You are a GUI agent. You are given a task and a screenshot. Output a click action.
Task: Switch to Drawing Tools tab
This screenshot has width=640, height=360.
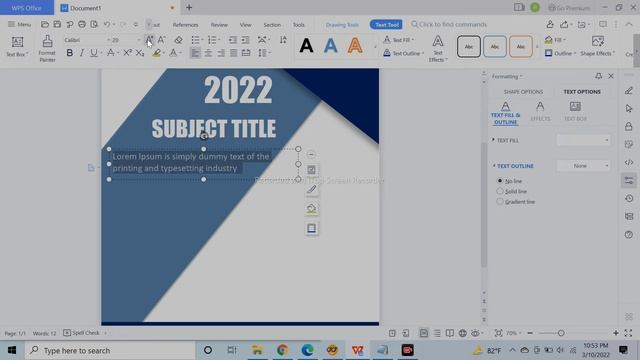(x=342, y=25)
